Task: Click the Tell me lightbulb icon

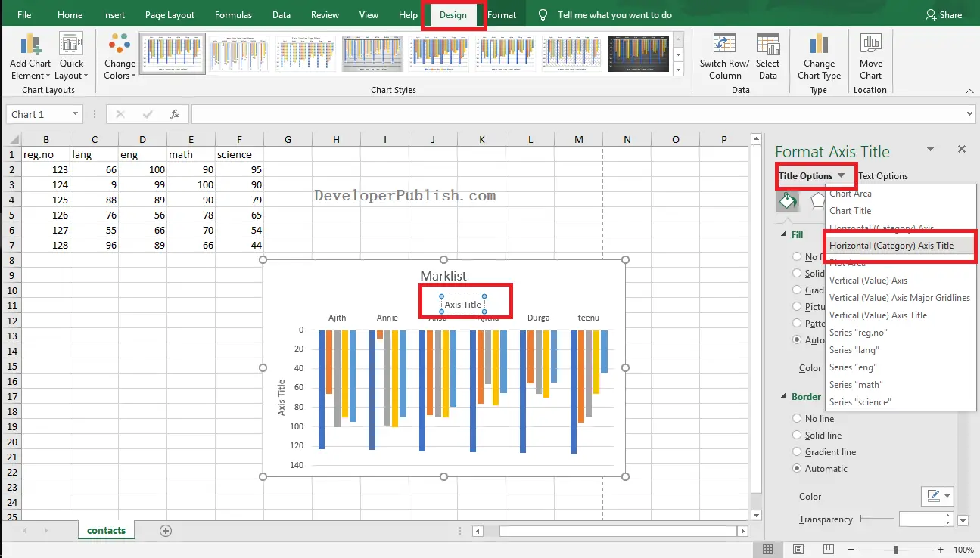Action: click(543, 15)
